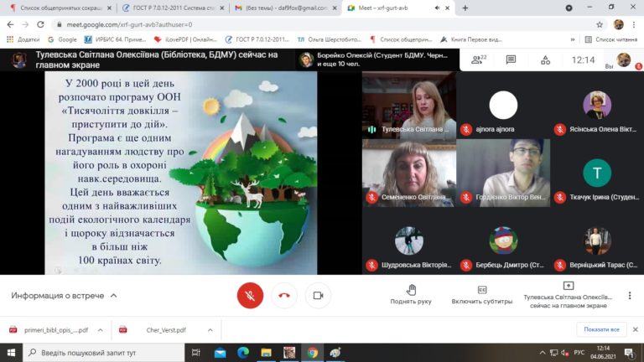Bookmark this page with star icon
This screenshot has width=644, height=362.
[600, 24]
